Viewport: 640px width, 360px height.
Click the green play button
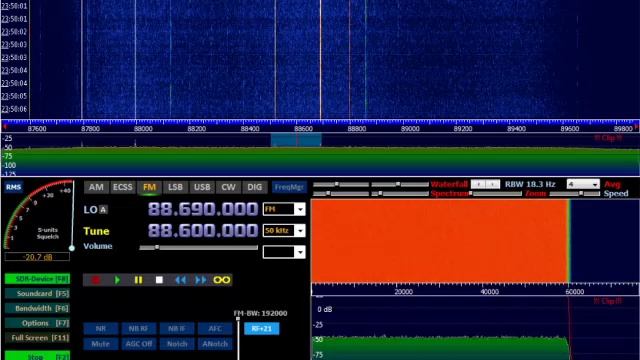(117, 280)
